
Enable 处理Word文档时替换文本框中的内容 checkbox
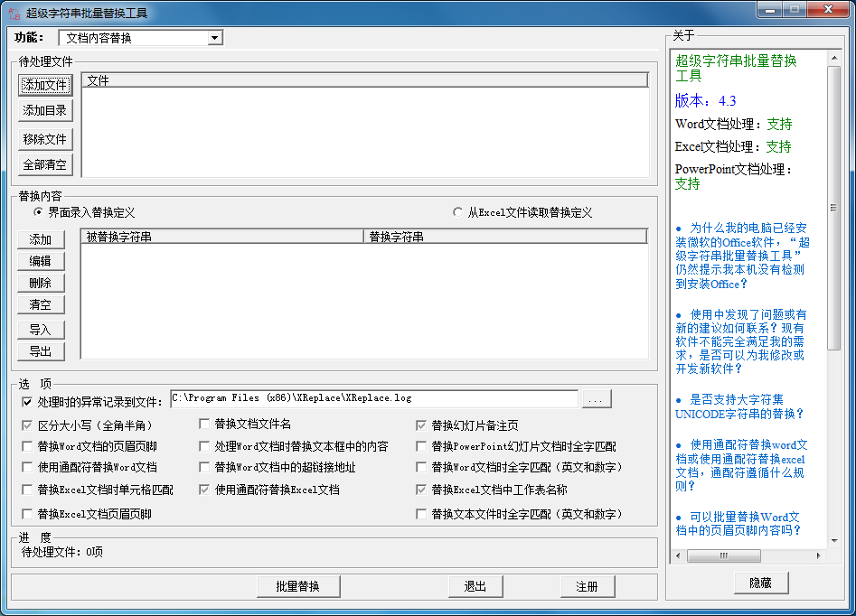[x=204, y=446]
